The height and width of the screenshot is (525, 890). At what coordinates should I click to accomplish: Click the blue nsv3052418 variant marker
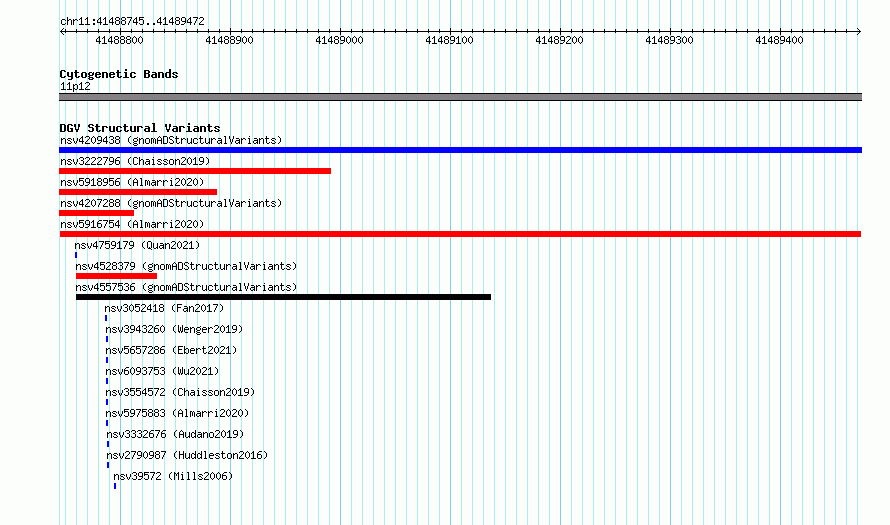[106, 318]
